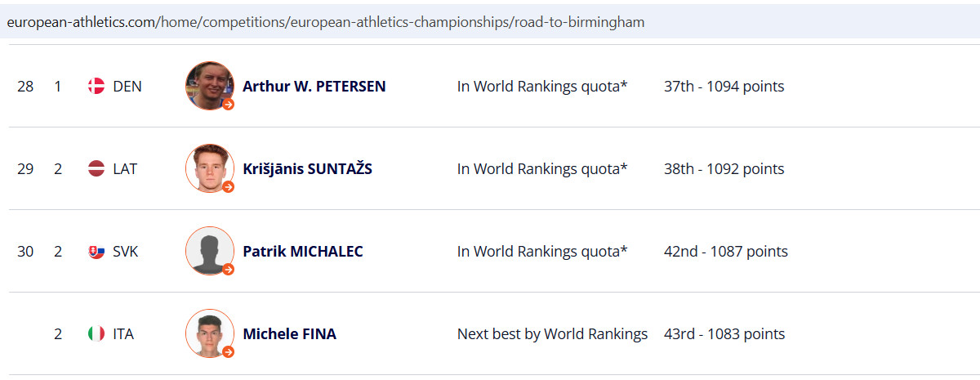Click orange arrow badge on Michele Fina photo

(x=229, y=352)
